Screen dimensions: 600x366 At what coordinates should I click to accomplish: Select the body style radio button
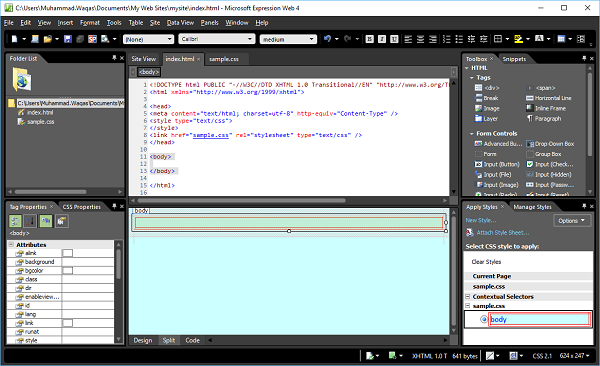(x=484, y=319)
